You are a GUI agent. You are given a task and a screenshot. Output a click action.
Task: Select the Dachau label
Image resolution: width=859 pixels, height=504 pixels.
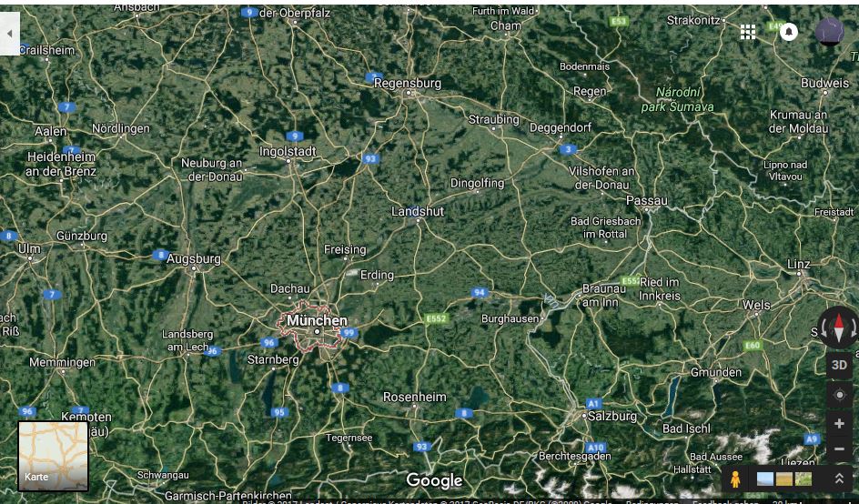coord(289,288)
